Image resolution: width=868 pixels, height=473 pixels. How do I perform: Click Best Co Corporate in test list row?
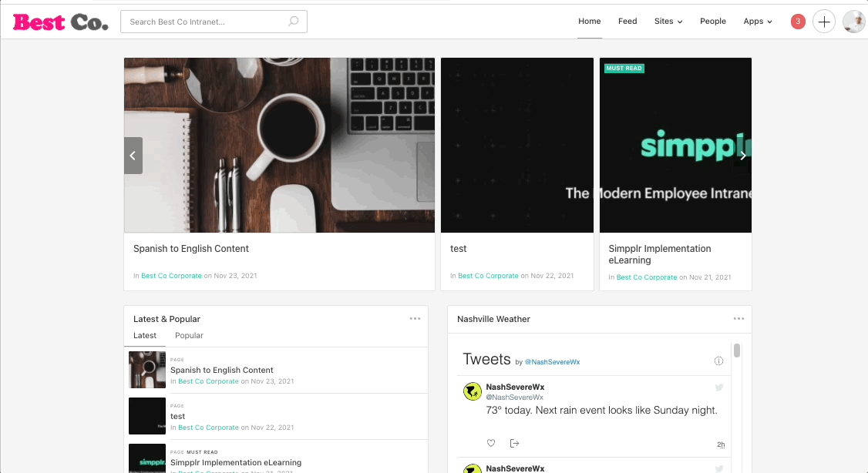tap(209, 428)
